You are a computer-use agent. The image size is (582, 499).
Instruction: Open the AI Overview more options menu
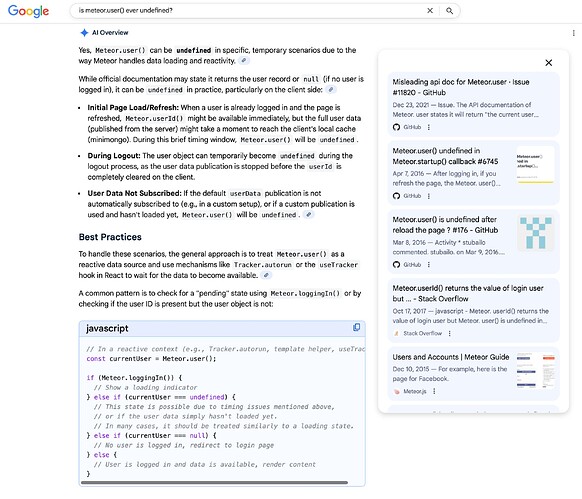573,33
